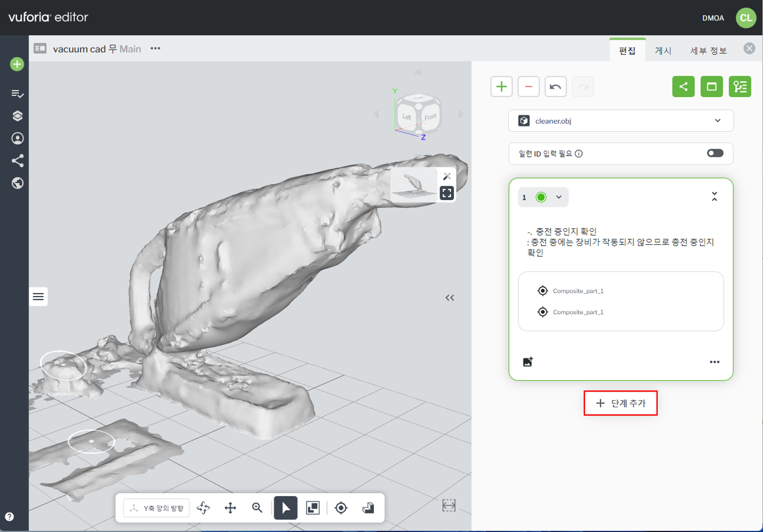Expand the step 1 status dropdown
Viewport: 763px width, 532px height.
[558, 197]
